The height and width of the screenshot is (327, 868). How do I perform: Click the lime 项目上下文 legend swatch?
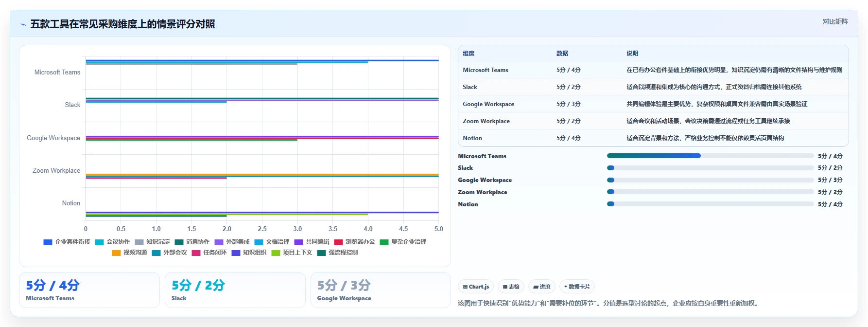pos(276,253)
